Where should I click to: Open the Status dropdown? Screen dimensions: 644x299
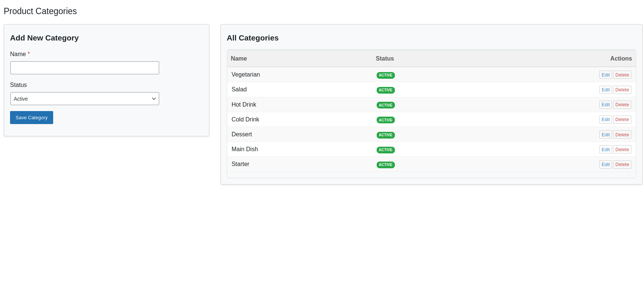pos(84,99)
